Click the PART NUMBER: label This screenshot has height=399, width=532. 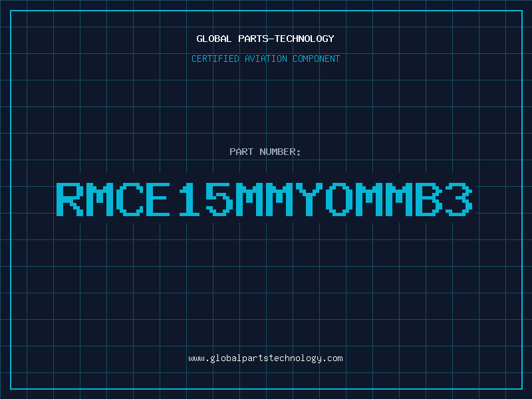[x=265, y=152]
